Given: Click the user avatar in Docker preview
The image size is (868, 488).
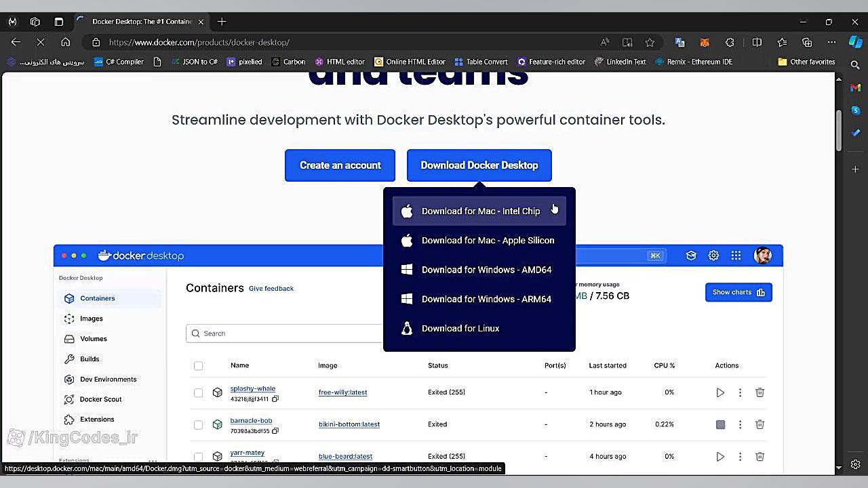Looking at the screenshot, I should 763,256.
